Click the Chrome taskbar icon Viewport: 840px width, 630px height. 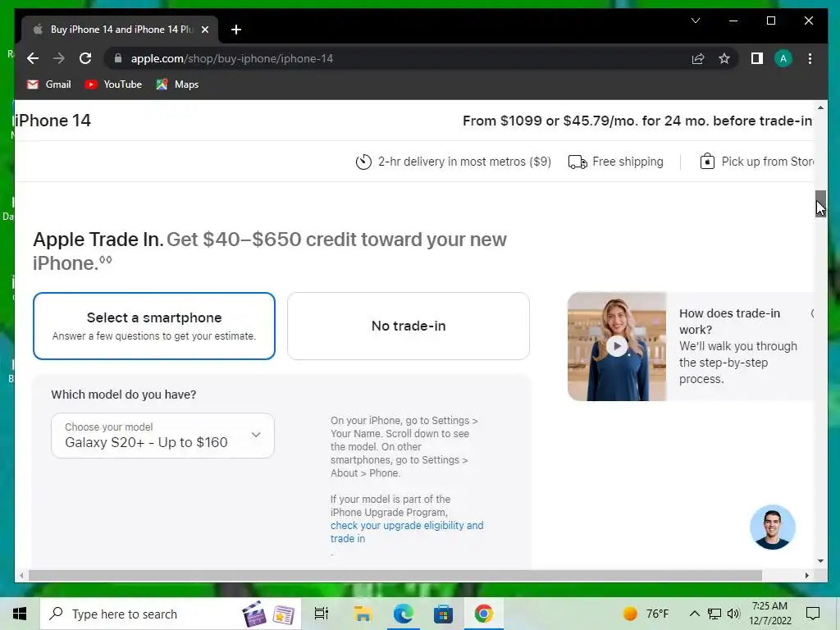(x=483, y=614)
